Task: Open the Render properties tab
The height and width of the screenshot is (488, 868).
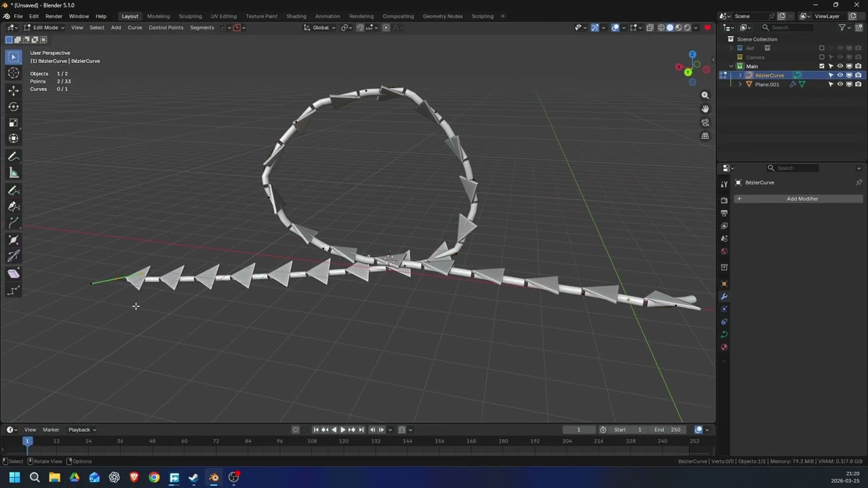Action: [724, 201]
